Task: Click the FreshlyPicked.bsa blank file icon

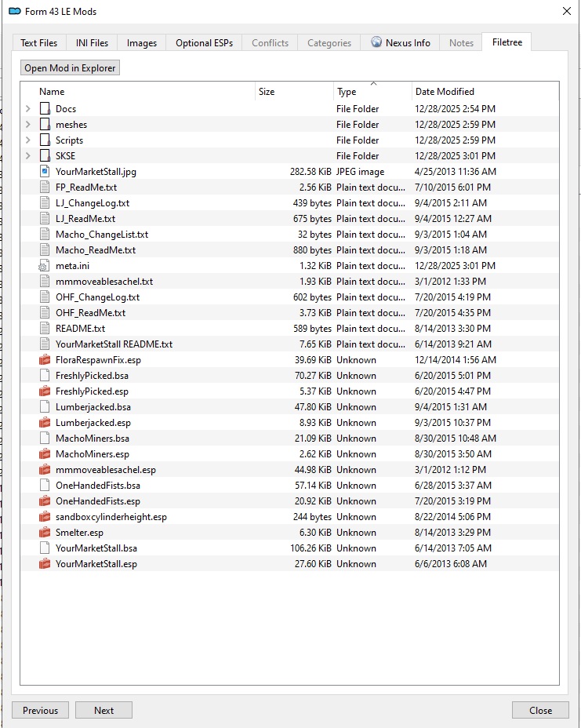Action: [x=45, y=376]
